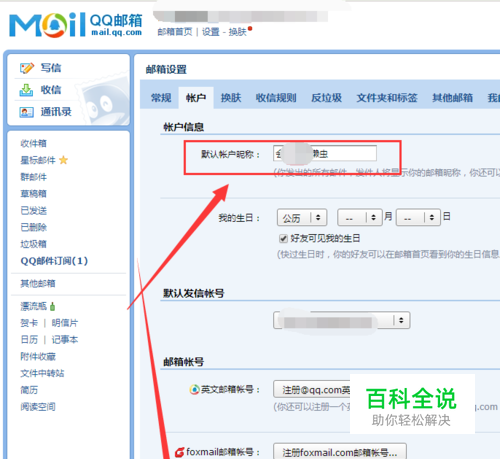
Task: Click the receive mail download icon
Action: pos(26,90)
